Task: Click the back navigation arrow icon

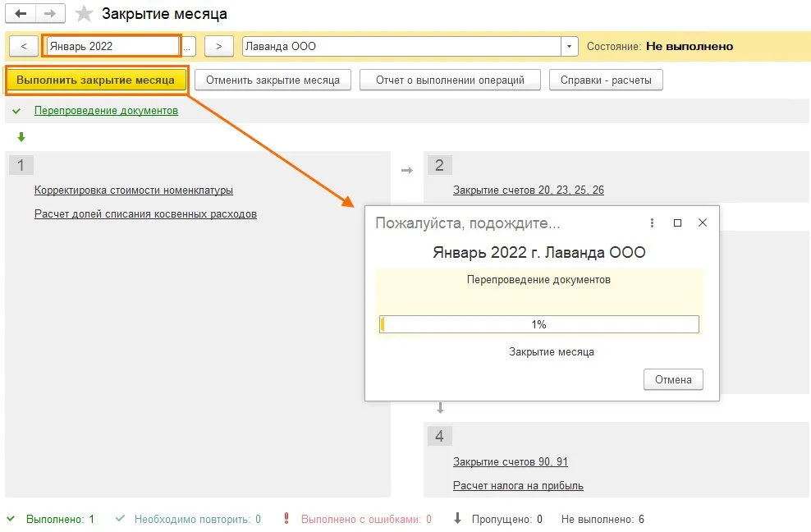Action: coord(21,13)
